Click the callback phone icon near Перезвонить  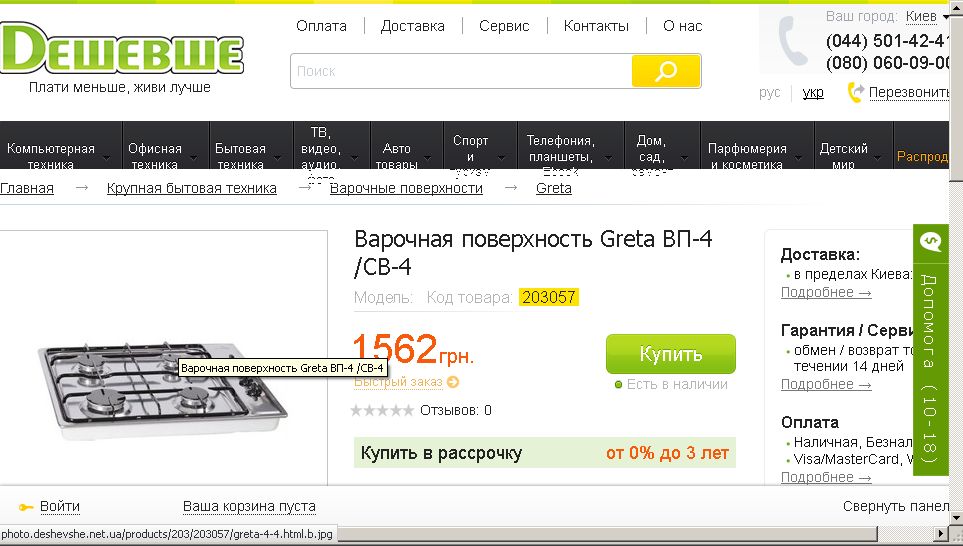pos(856,92)
